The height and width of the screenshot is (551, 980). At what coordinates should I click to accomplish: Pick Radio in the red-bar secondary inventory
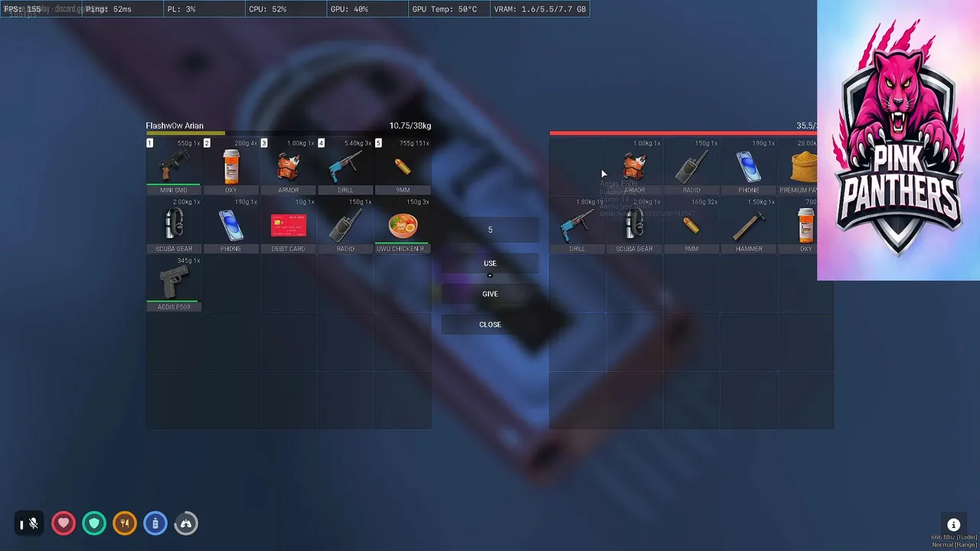tap(691, 167)
